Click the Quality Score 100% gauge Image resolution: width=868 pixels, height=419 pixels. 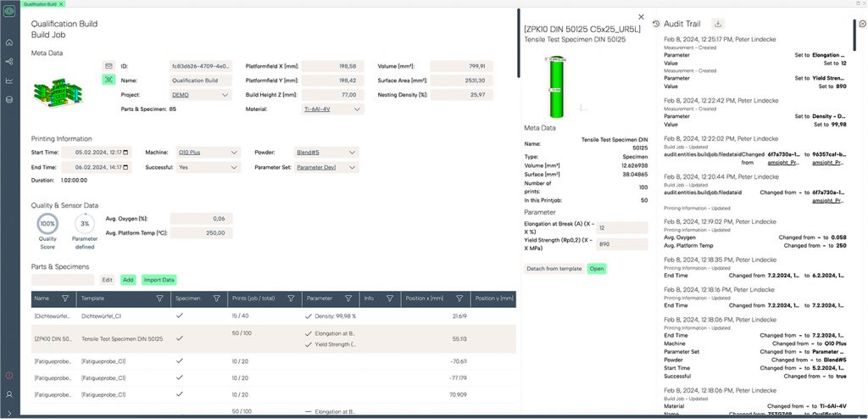[x=47, y=224]
